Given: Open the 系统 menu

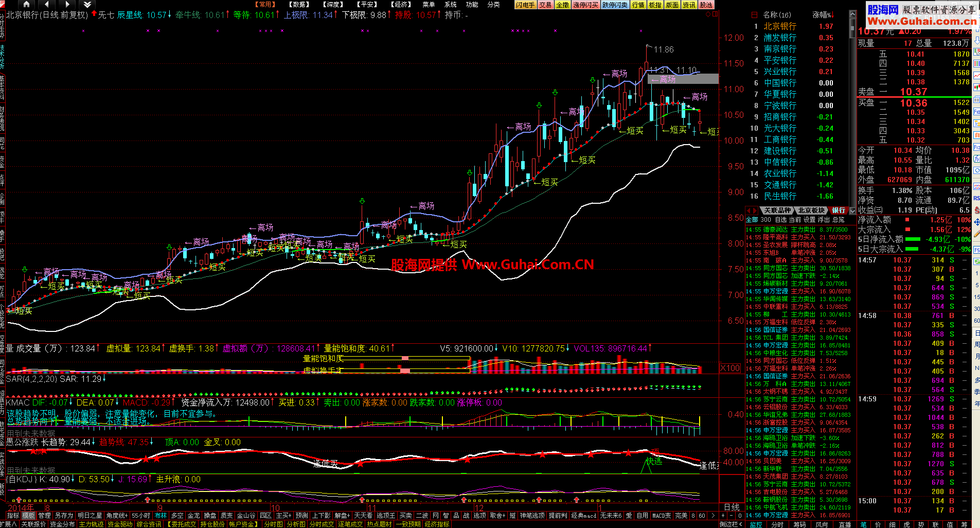Looking at the screenshot, I should click(x=450, y=5).
